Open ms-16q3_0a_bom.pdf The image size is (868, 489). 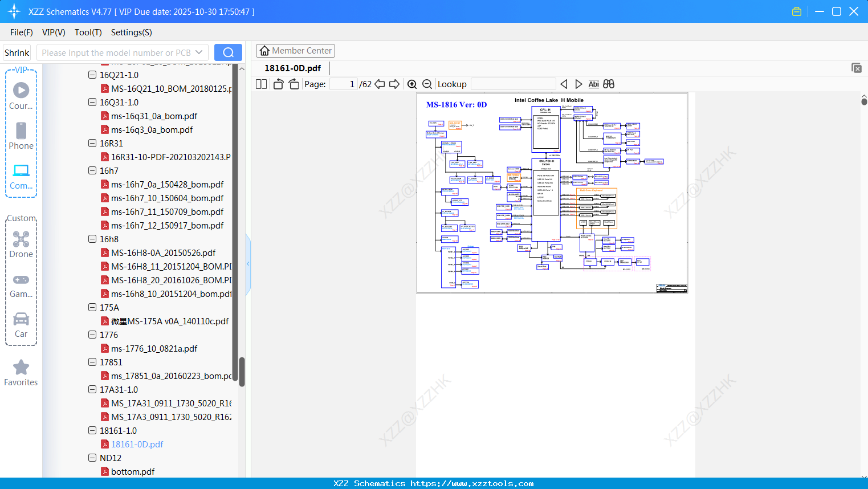click(x=152, y=129)
